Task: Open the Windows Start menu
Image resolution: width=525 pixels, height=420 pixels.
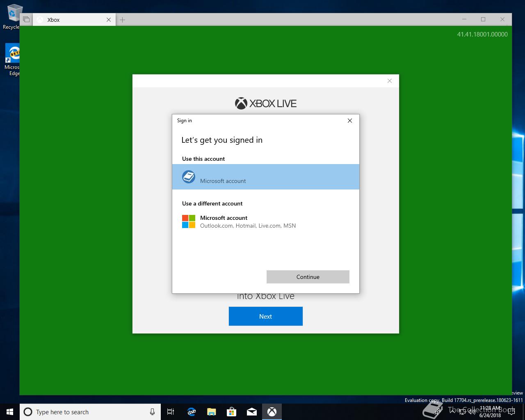Action: tap(10, 412)
